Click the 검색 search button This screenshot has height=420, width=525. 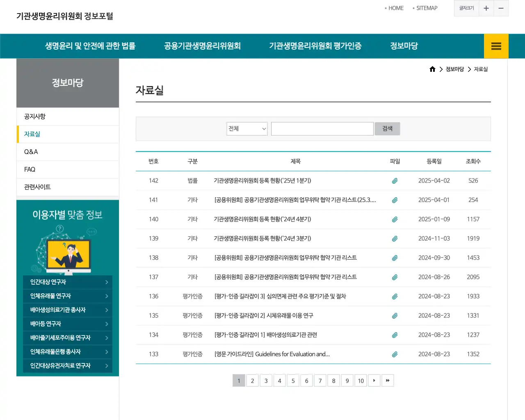[x=387, y=129]
